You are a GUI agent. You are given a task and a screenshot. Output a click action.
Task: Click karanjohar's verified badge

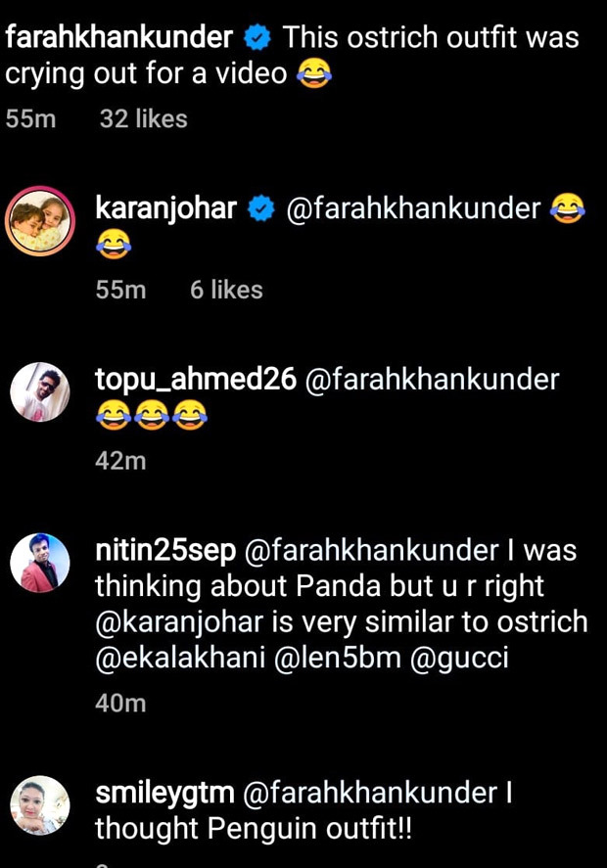coord(260,208)
